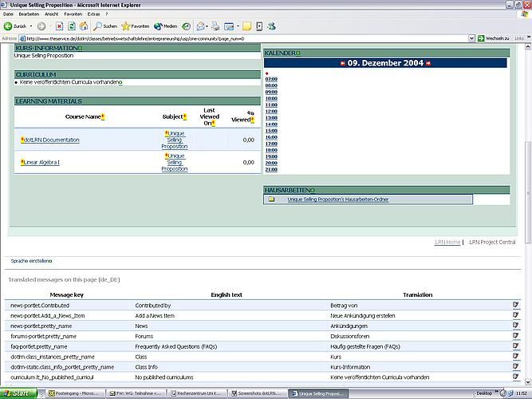Open Unique Selling Proposition subject in Linear Algebra row

175,162
